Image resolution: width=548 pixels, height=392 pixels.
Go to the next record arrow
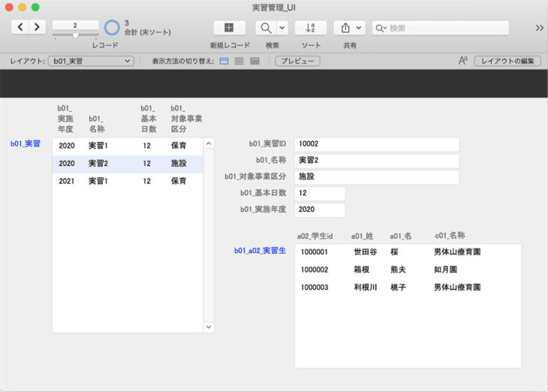(x=37, y=27)
